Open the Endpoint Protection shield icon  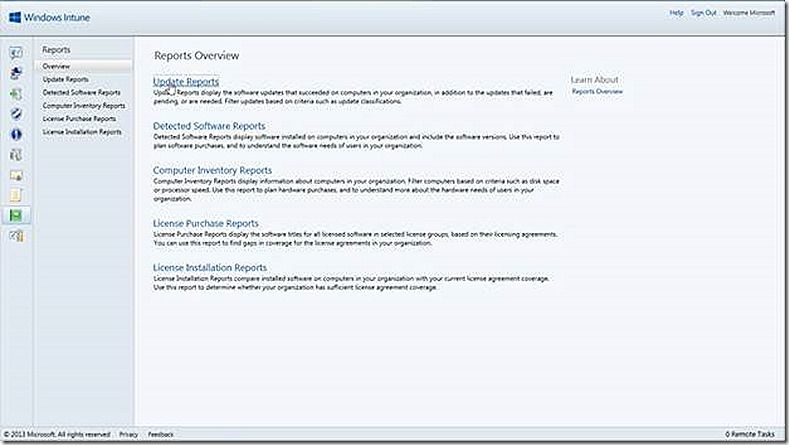coord(16,114)
